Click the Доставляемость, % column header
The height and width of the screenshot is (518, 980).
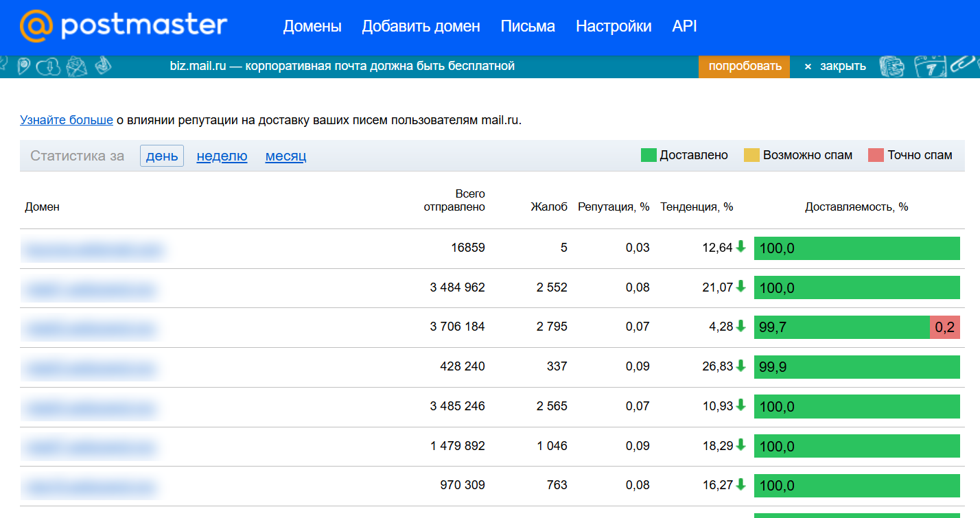click(x=856, y=207)
